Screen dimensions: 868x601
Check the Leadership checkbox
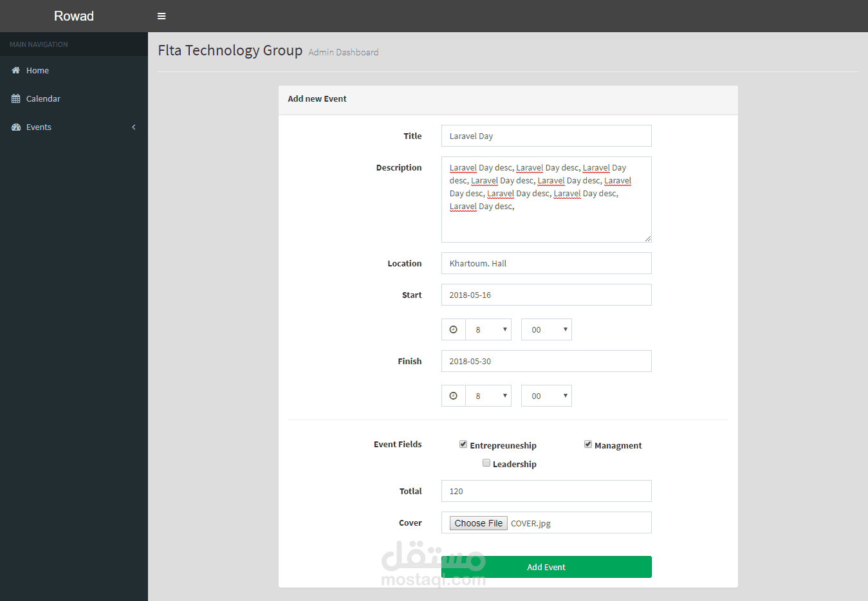tap(486, 463)
